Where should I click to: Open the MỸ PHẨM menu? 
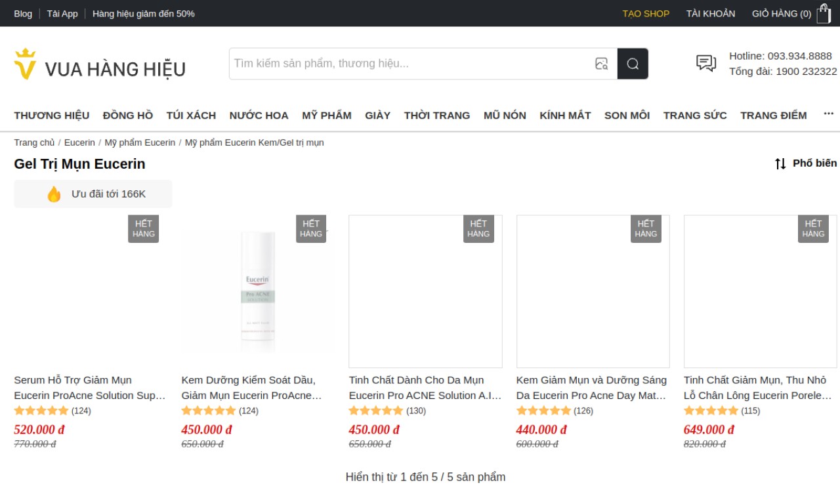pyautogui.click(x=327, y=115)
